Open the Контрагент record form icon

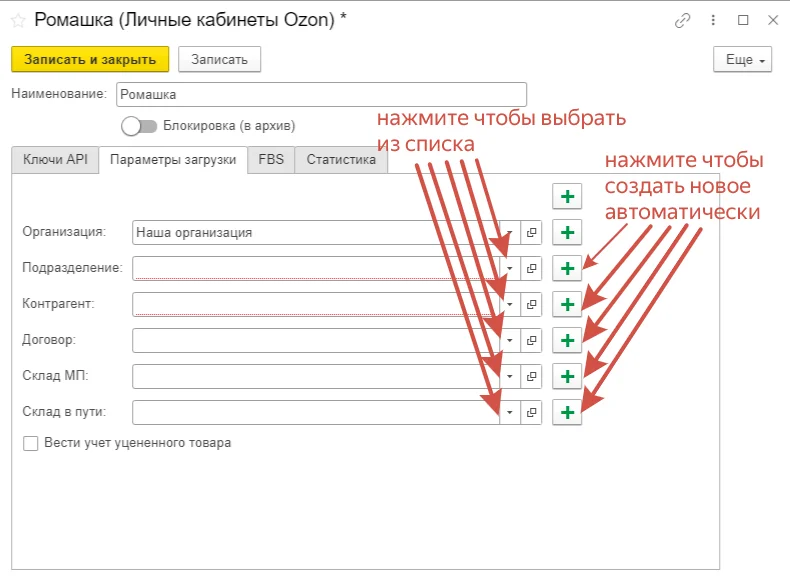[532, 304]
